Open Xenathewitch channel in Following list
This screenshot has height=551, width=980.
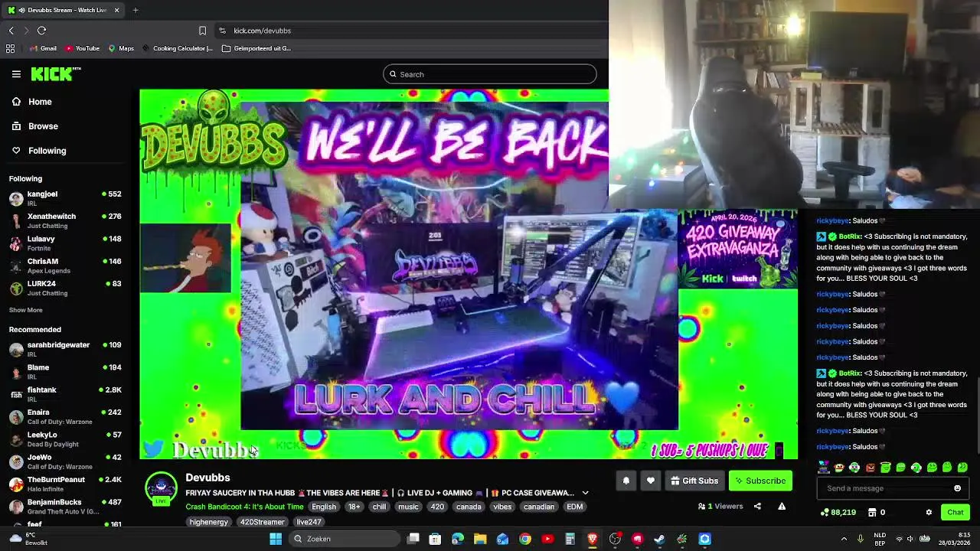[x=65, y=220]
